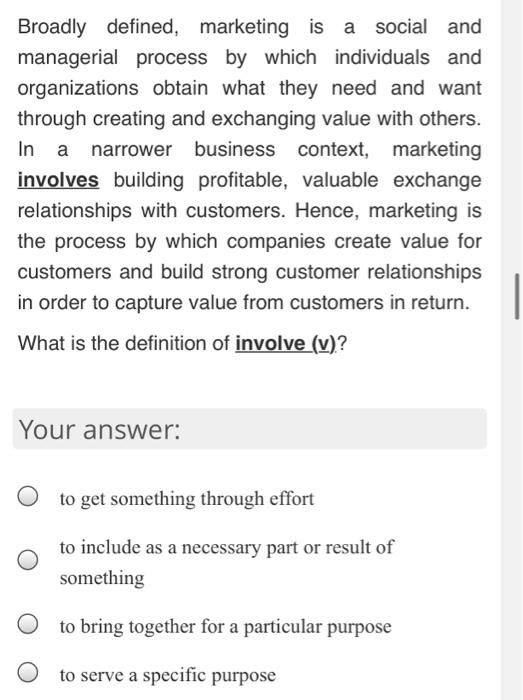Click the scrollbar track above the thumb
The width and height of the screenshot is (523, 700).
tap(517, 136)
